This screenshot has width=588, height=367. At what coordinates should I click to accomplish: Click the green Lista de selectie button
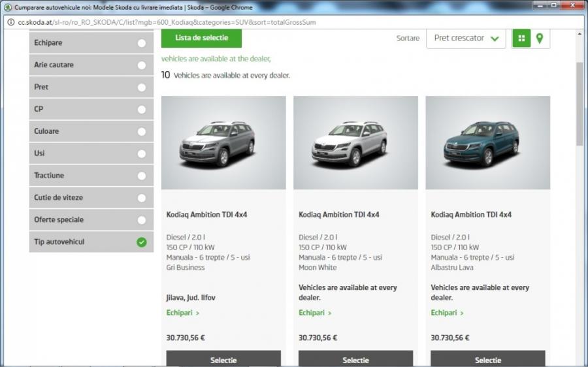coord(201,38)
